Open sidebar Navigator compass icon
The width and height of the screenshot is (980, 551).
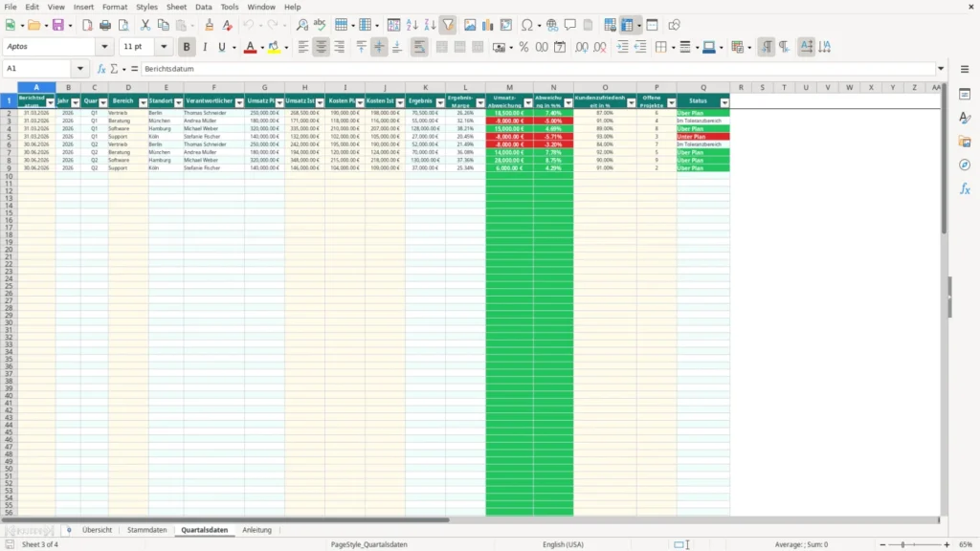pos(965,165)
